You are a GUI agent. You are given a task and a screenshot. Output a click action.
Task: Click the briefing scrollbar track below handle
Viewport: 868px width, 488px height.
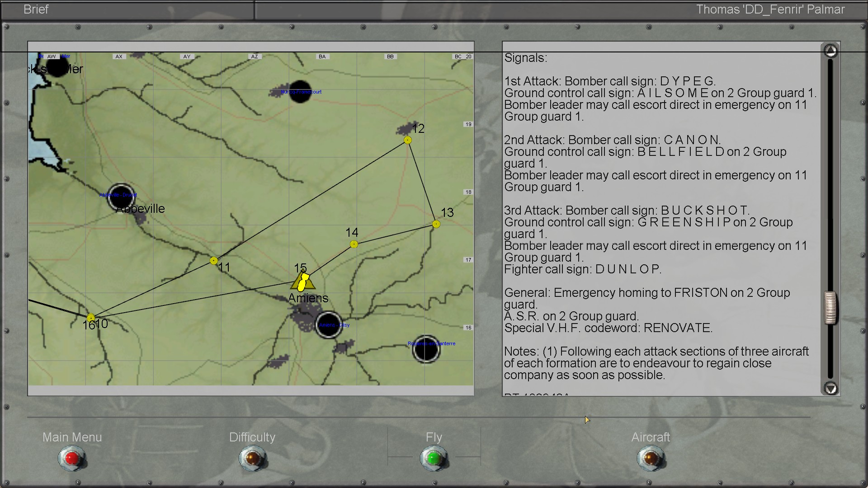pyautogui.click(x=830, y=352)
